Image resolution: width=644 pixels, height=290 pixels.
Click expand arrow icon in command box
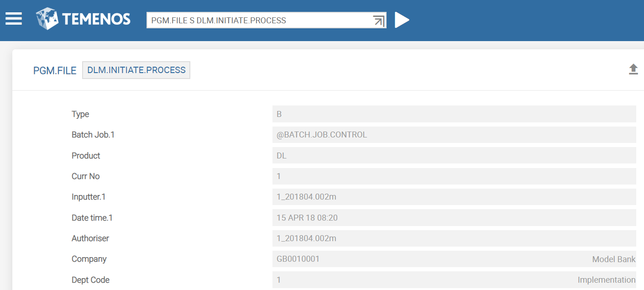coord(378,21)
